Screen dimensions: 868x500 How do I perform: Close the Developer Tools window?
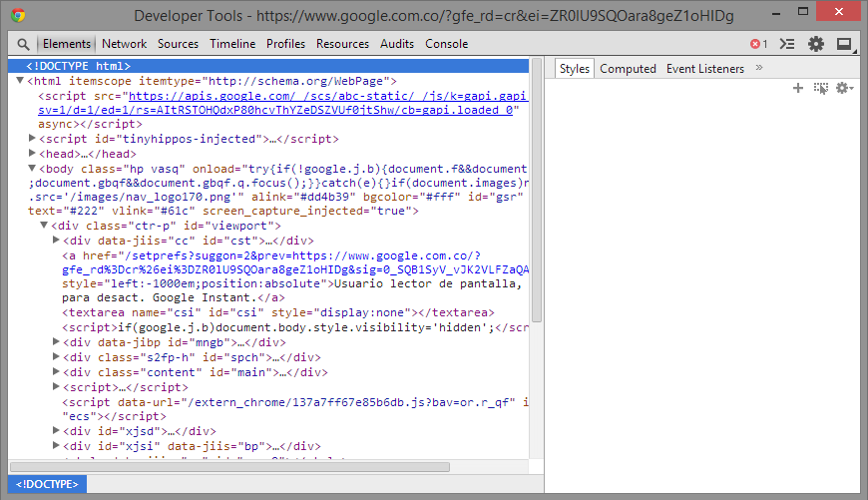(839, 12)
